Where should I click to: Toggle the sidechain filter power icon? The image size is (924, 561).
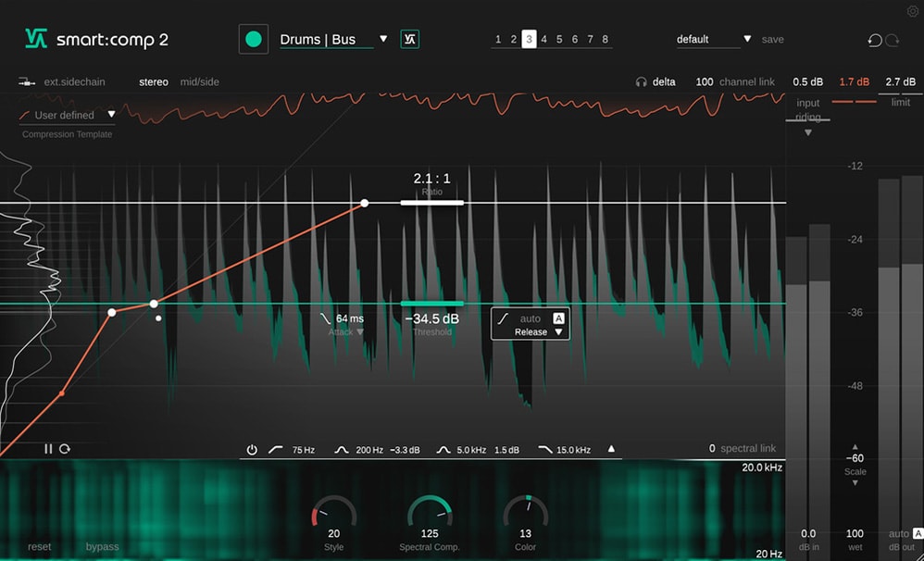(x=252, y=450)
